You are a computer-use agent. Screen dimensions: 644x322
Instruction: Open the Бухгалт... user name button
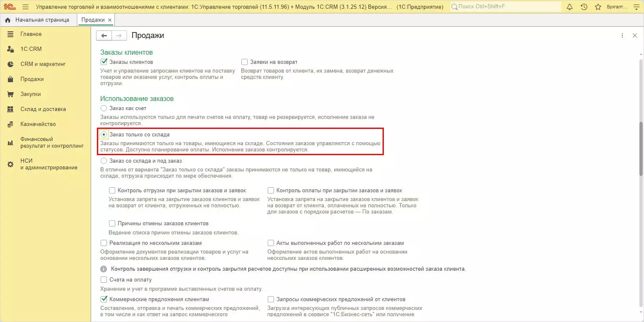[x=616, y=7]
